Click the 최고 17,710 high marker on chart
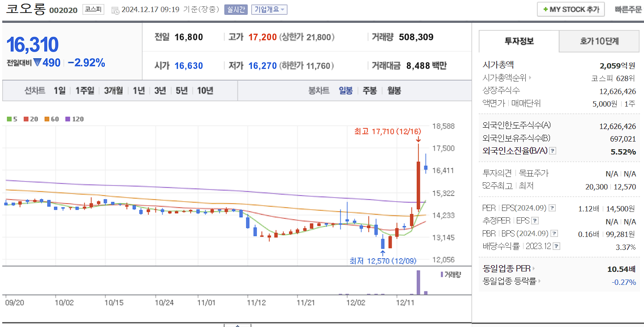Screen dimensions: 644x327 pyautogui.click(x=387, y=131)
